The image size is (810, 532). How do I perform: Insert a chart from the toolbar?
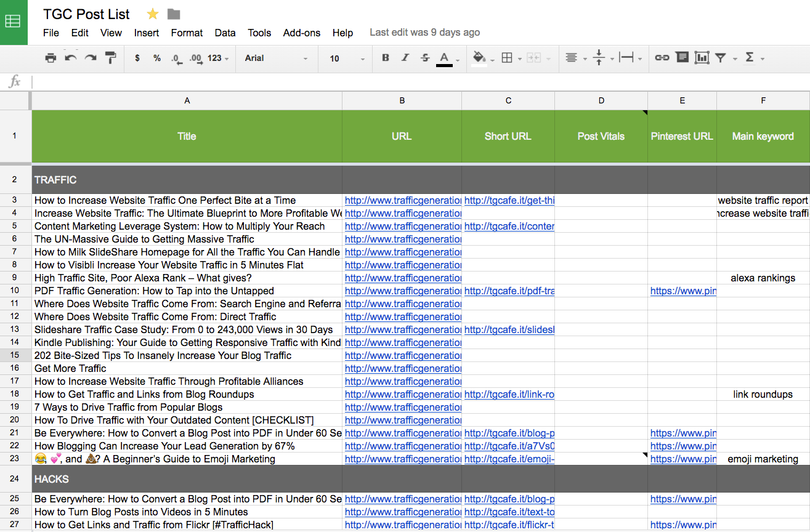pyautogui.click(x=702, y=58)
